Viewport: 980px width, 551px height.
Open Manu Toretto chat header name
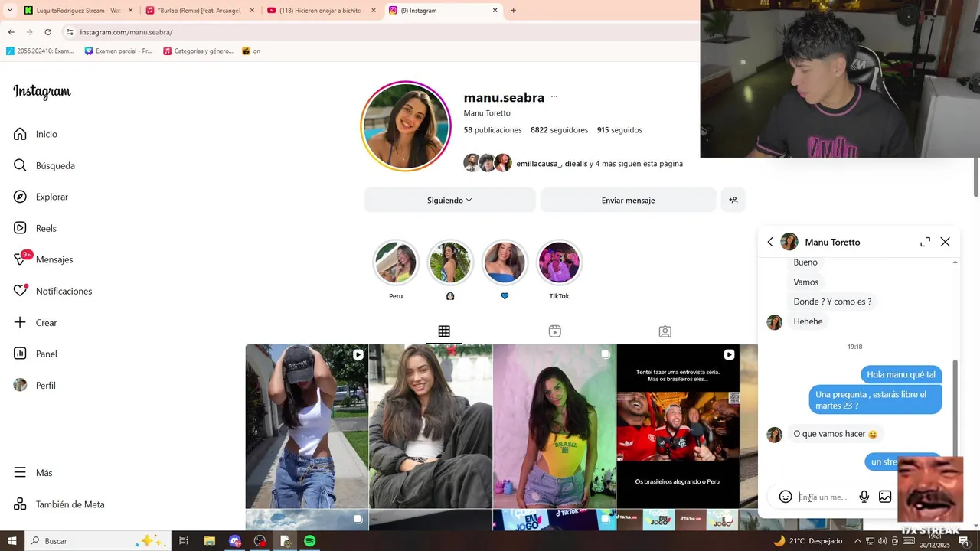832,242
